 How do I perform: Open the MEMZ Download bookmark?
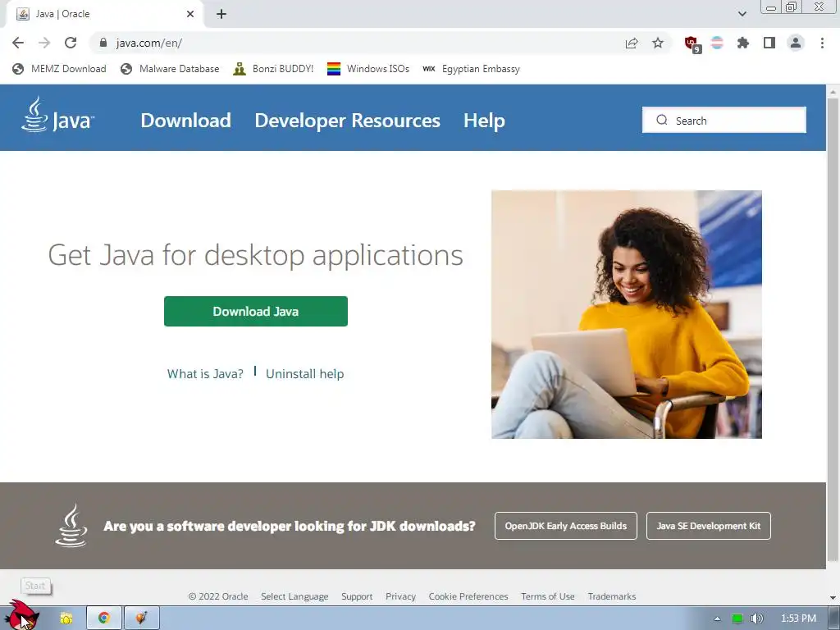click(x=59, y=69)
